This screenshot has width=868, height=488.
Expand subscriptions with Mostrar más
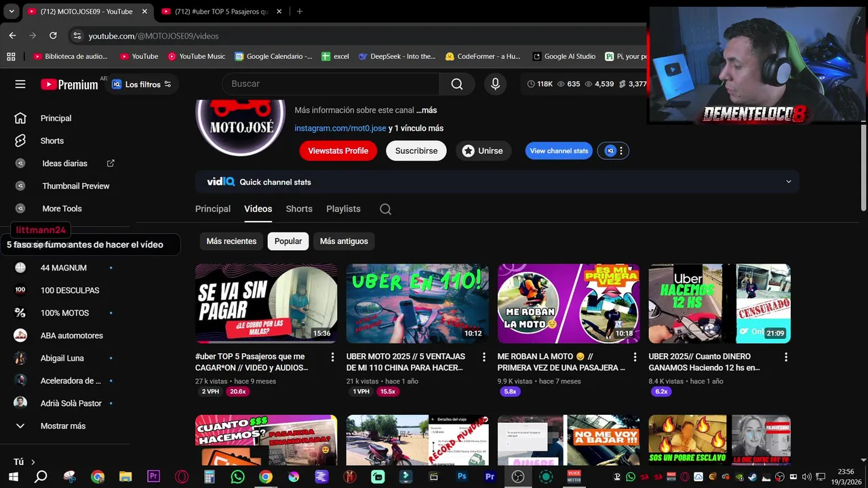pyautogui.click(x=53, y=426)
